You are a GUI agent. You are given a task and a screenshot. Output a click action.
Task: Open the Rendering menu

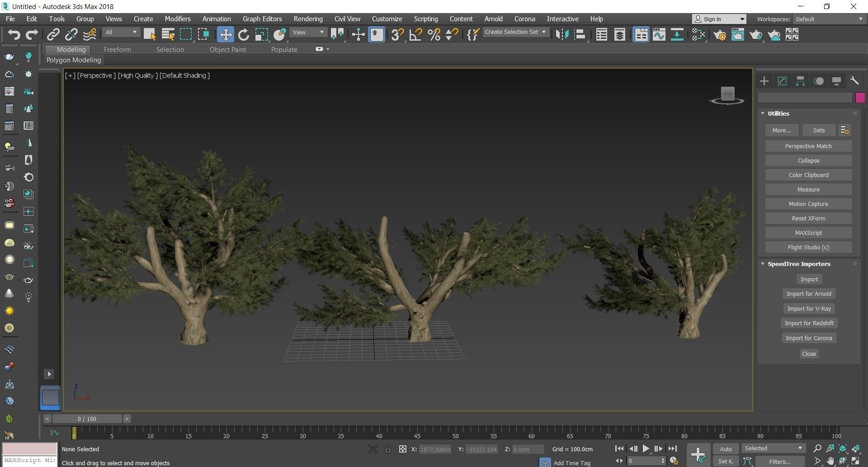[308, 19]
